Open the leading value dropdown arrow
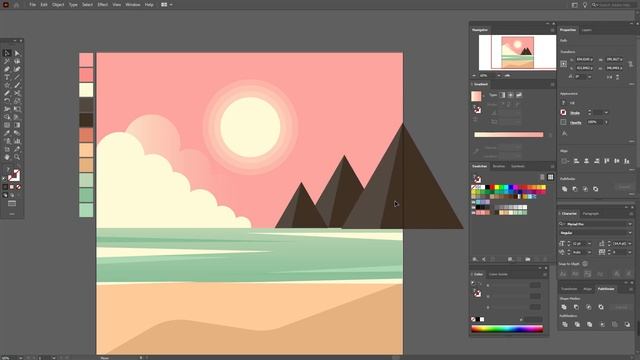 (630, 244)
